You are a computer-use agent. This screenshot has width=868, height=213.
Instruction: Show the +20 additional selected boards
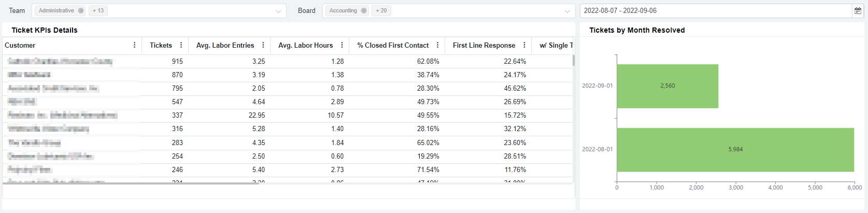pos(381,11)
